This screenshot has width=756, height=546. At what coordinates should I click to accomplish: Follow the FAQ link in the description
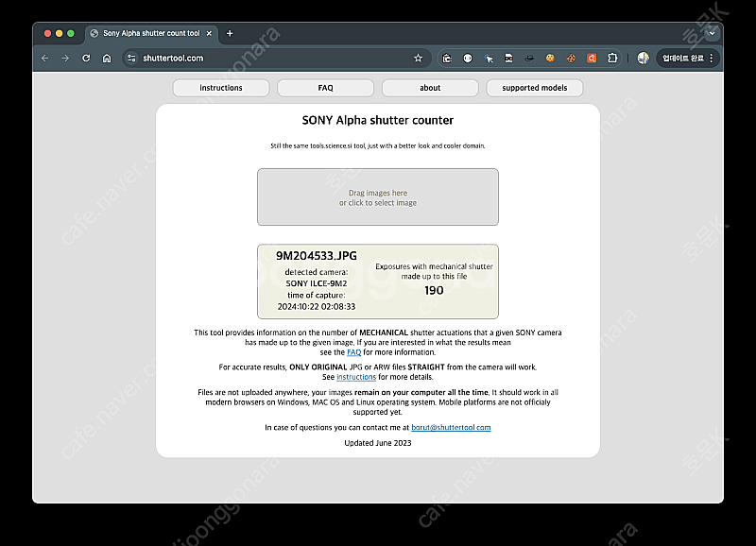coord(353,352)
